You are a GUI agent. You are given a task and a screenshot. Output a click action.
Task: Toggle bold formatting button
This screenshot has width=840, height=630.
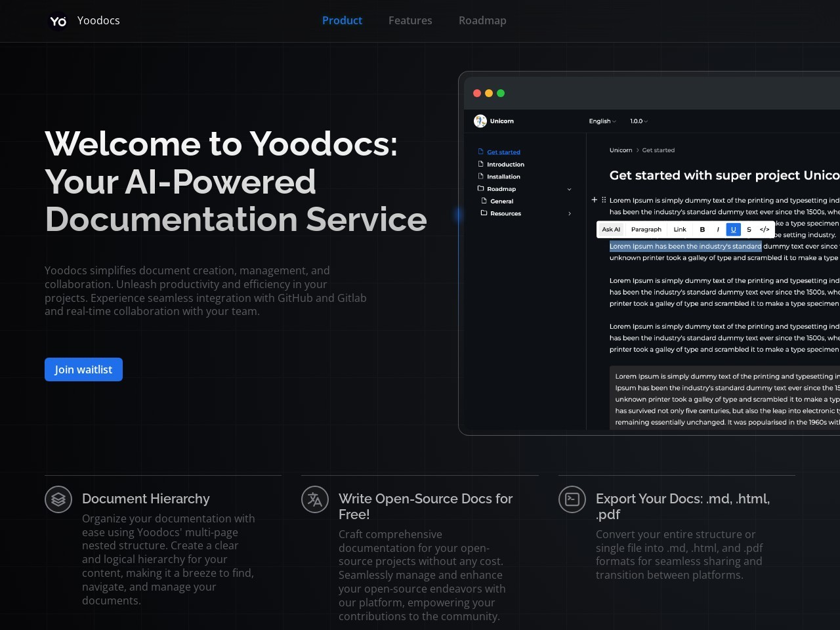click(x=702, y=230)
